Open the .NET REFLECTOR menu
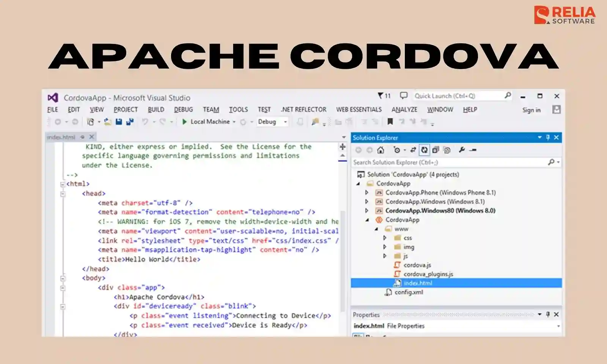 303,110
